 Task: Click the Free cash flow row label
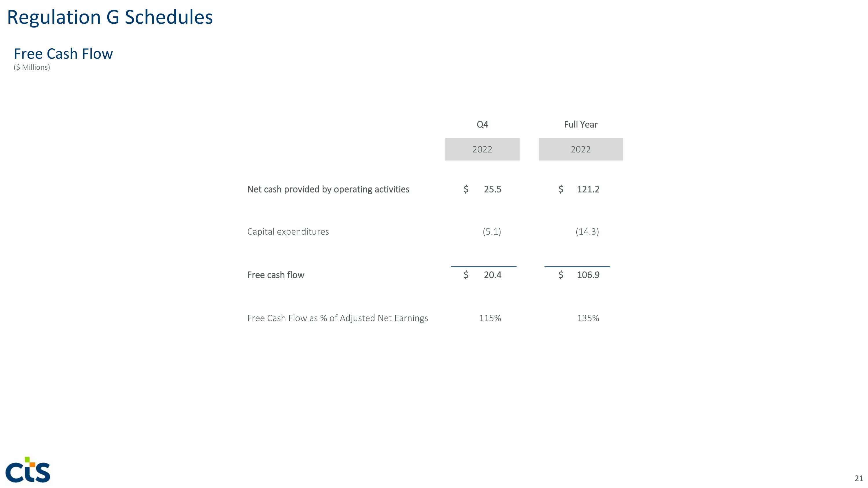(x=276, y=275)
